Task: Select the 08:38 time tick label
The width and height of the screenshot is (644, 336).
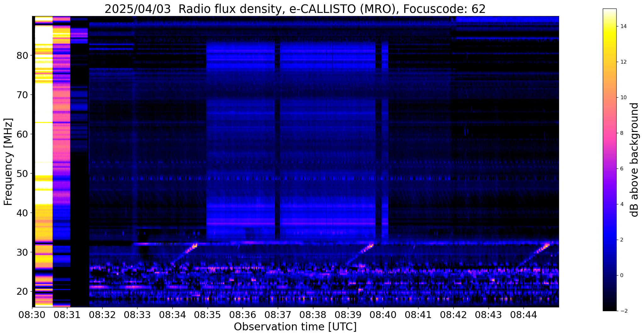Action: [x=313, y=315]
